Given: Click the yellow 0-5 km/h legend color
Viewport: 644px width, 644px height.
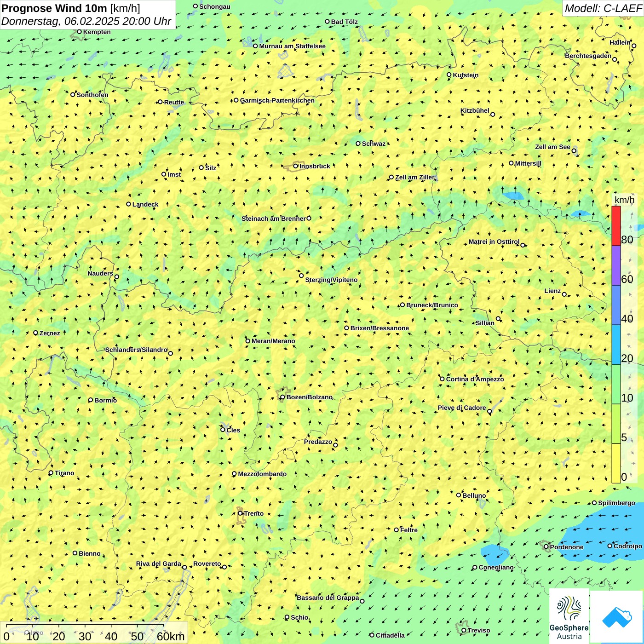Looking at the screenshot, I should [x=616, y=463].
